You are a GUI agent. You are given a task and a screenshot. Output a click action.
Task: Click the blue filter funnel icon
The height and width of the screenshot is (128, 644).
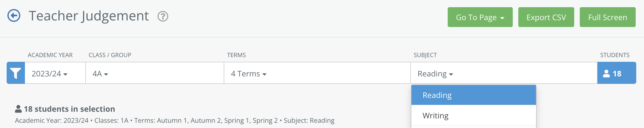(16, 73)
